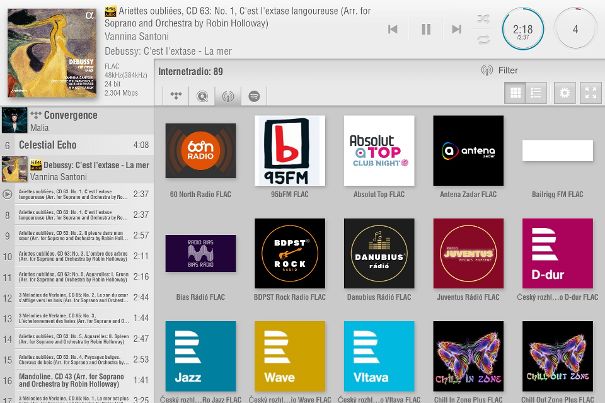Toggle shuffle mode
This screenshot has width=605, height=403.
point(483,18)
